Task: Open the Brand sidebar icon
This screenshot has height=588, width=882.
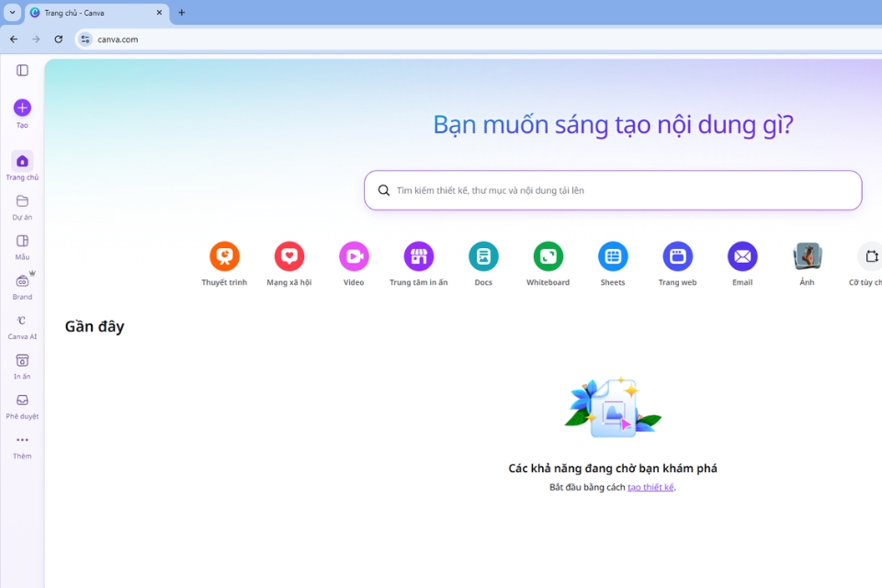Action: (x=21, y=284)
